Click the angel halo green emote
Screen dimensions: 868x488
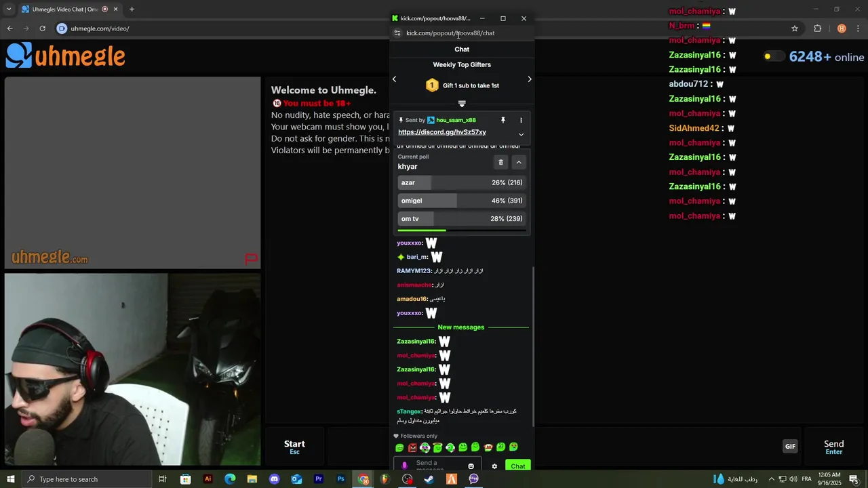point(437,447)
